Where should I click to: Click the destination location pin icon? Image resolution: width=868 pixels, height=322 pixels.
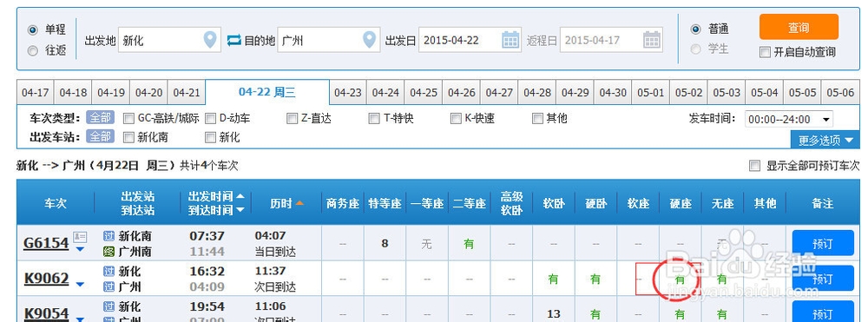point(369,40)
